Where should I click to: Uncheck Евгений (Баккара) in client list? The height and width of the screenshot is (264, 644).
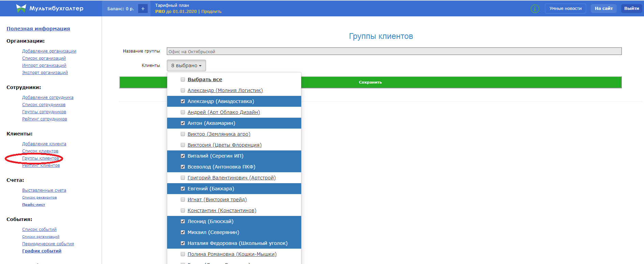[x=183, y=189]
